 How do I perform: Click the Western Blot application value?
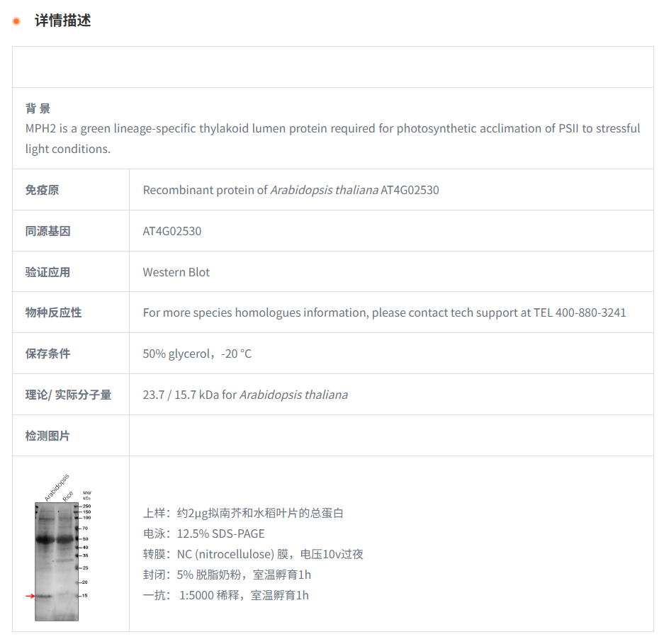[176, 272]
